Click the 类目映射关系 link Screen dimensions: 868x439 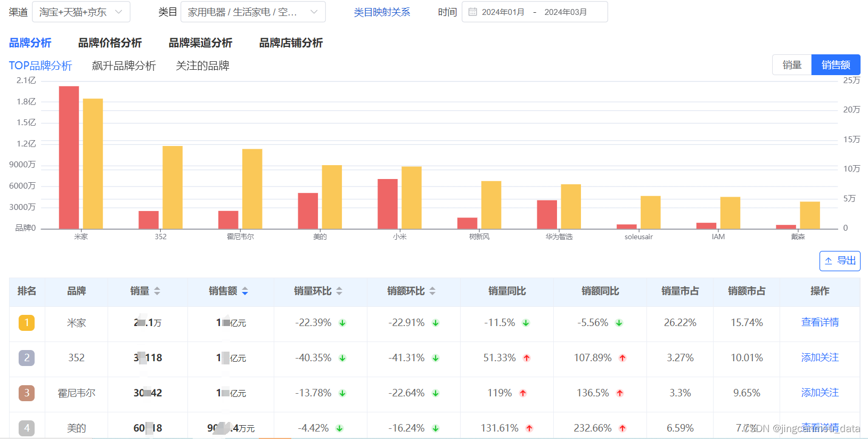coord(382,12)
